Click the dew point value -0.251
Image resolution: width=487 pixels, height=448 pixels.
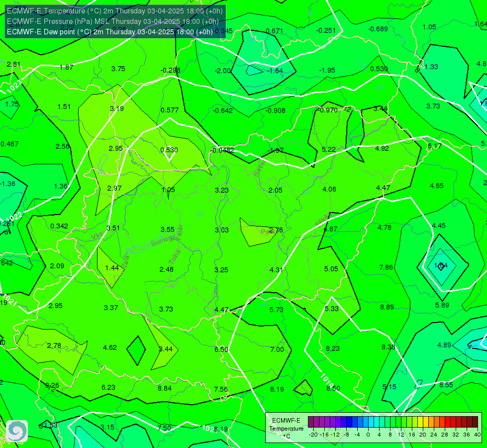click(x=326, y=30)
